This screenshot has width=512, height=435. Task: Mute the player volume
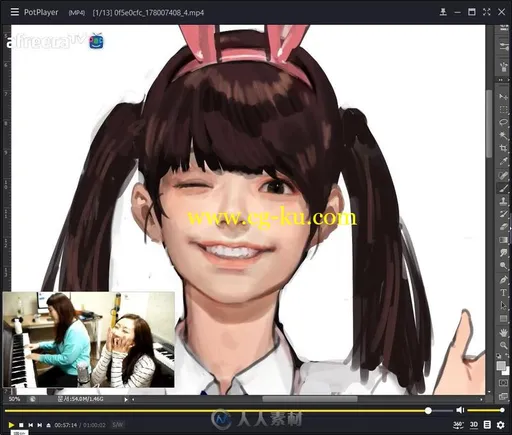[x=460, y=410]
